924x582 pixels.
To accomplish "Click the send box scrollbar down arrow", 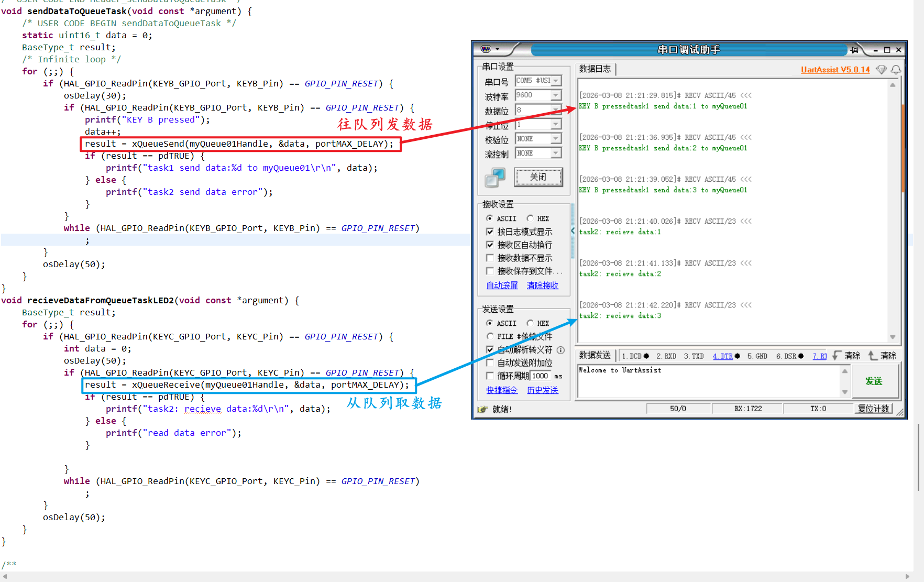I will (x=845, y=392).
